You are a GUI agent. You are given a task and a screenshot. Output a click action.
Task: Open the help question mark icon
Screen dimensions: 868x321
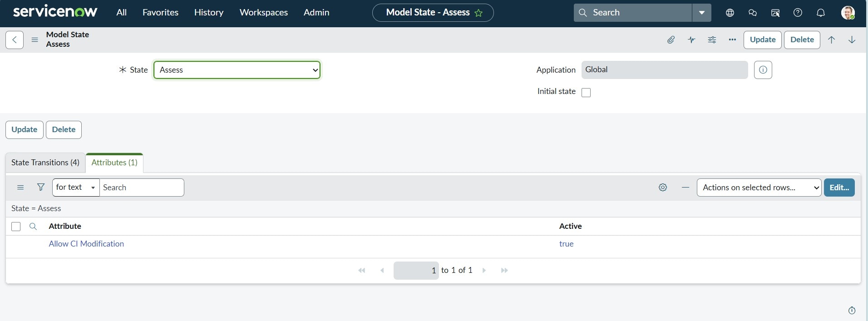pos(798,13)
